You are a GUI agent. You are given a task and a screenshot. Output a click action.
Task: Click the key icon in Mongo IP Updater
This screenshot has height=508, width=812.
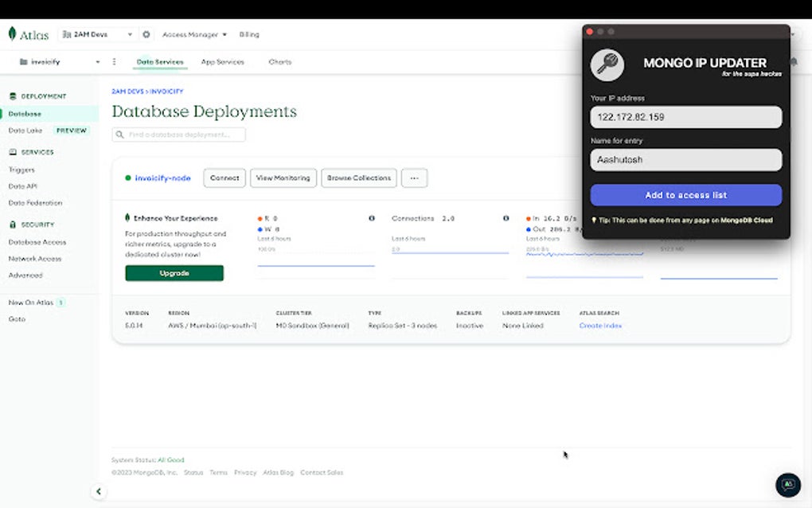(x=607, y=65)
